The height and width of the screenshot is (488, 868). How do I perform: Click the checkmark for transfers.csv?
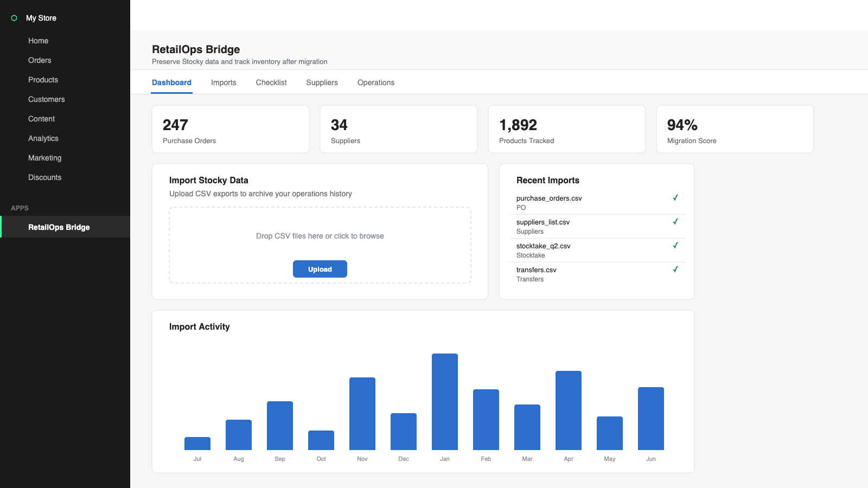[675, 269]
